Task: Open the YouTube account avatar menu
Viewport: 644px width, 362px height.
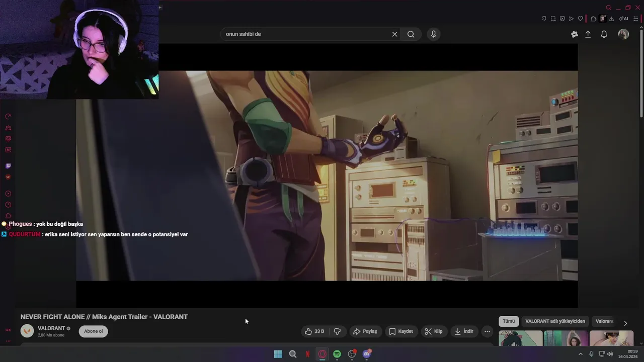Action: pos(623,34)
